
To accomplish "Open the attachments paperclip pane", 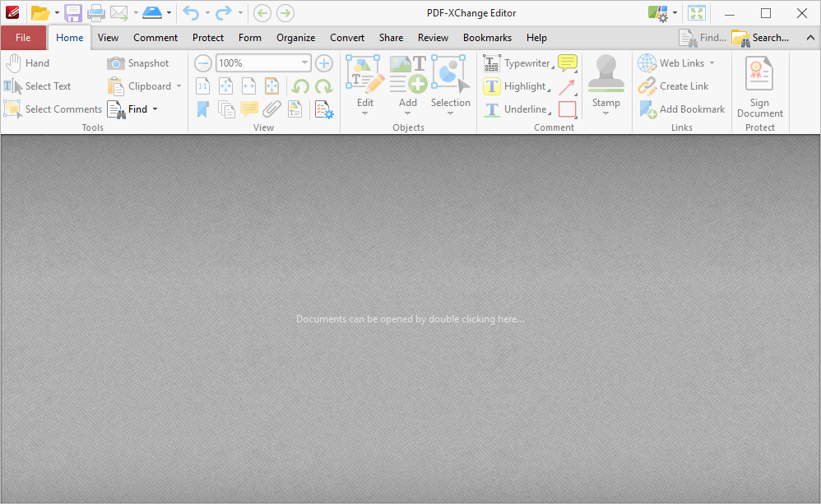I will tap(271, 109).
